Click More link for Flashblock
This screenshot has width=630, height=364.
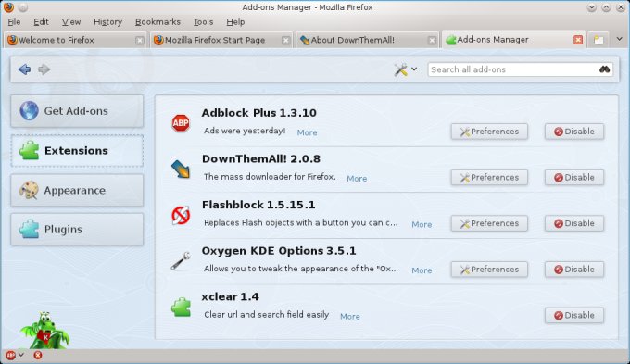(422, 224)
